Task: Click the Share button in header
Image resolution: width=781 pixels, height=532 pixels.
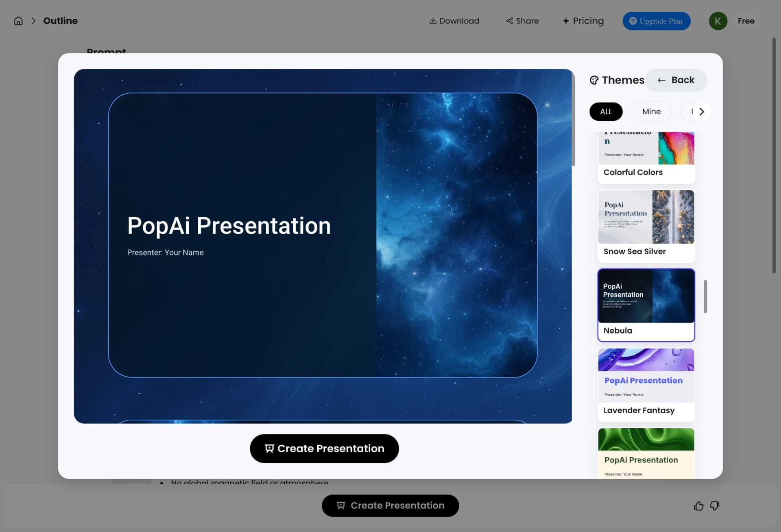Action: coord(522,21)
